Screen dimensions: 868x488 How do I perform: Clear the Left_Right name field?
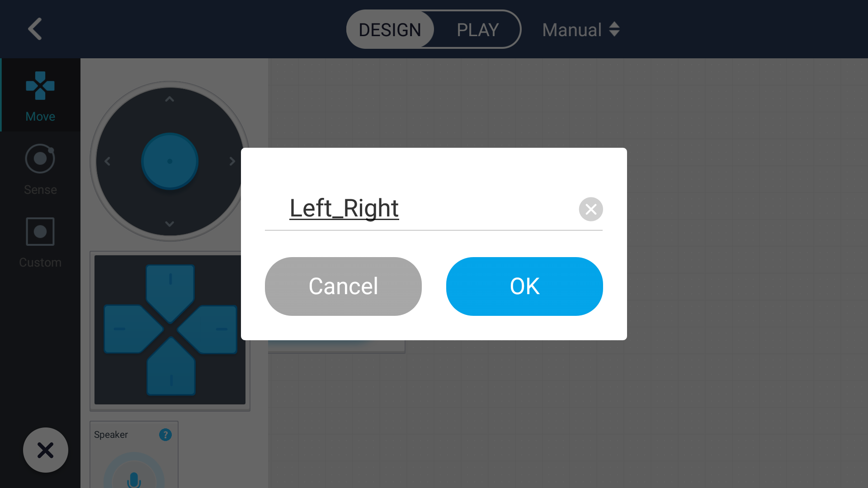tap(591, 209)
